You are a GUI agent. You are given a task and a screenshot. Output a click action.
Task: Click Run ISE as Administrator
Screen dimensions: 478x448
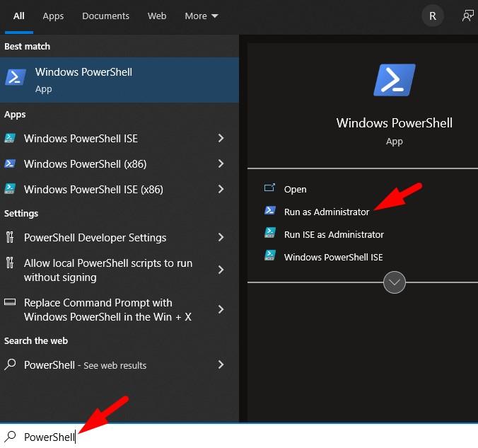334,234
